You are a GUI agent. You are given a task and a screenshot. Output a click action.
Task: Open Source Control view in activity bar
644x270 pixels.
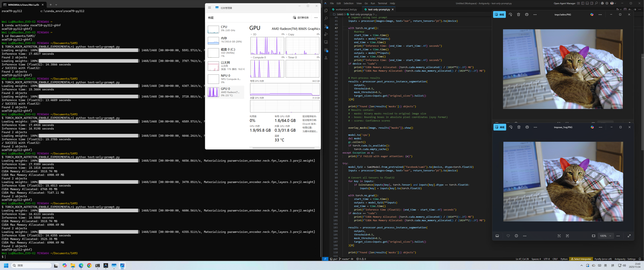pyautogui.click(x=326, y=26)
